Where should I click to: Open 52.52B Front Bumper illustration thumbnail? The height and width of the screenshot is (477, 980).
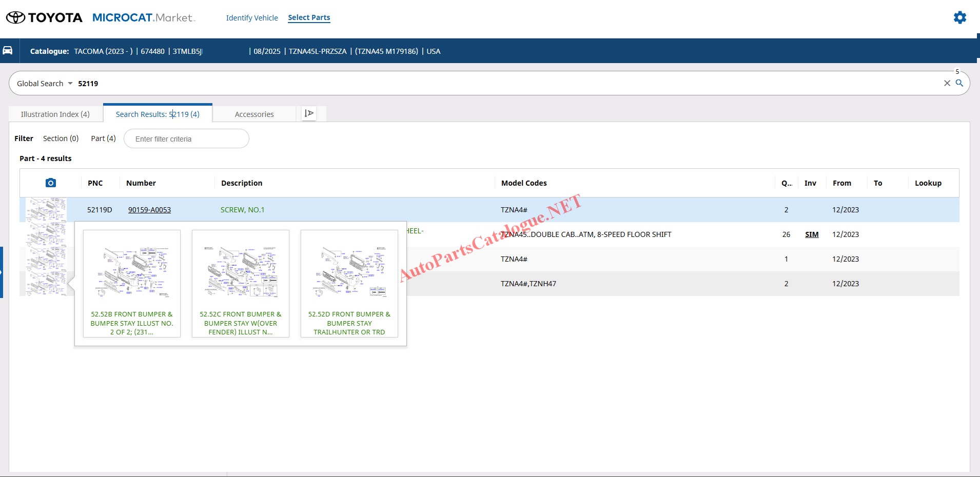click(x=132, y=283)
